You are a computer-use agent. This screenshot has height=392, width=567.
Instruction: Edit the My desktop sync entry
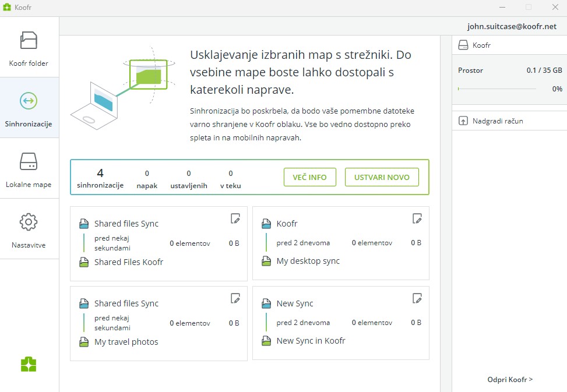tap(417, 218)
